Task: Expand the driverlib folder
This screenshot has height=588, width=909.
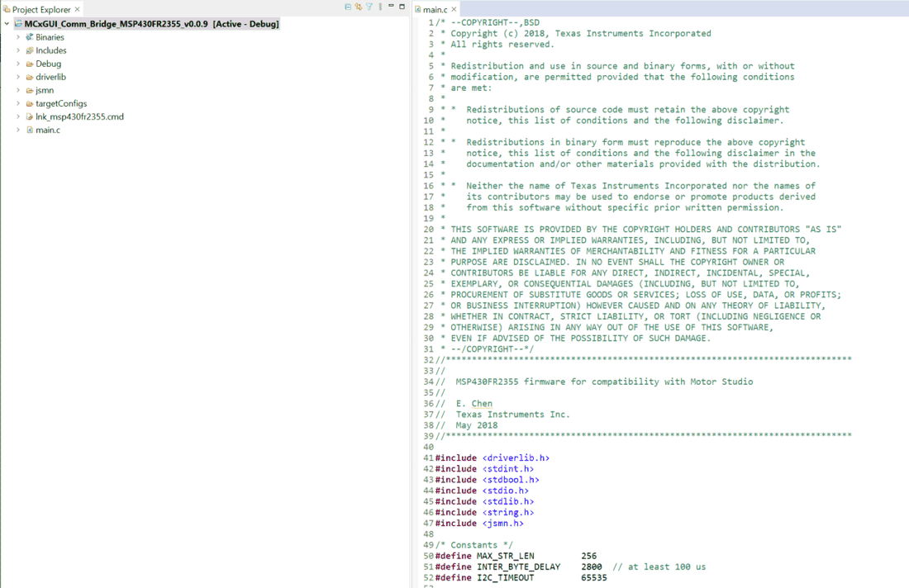Action: [17, 77]
